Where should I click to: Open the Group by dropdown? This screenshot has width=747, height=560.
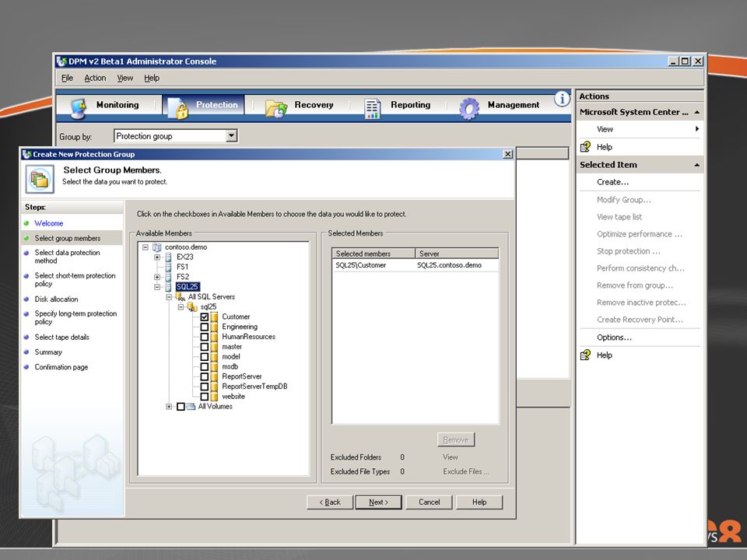click(x=232, y=136)
